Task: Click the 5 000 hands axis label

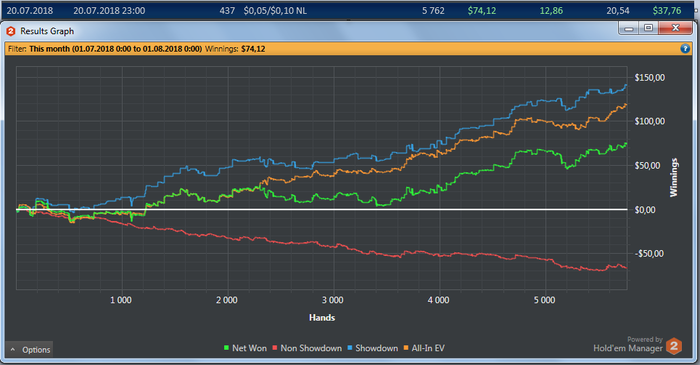Action: [x=545, y=300]
